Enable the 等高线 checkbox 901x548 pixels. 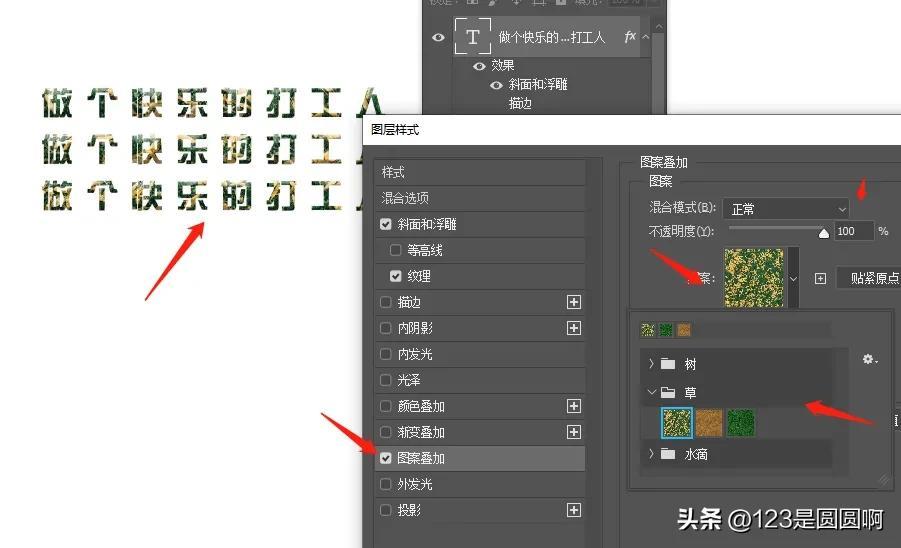pyautogui.click(x=395, y=250)
